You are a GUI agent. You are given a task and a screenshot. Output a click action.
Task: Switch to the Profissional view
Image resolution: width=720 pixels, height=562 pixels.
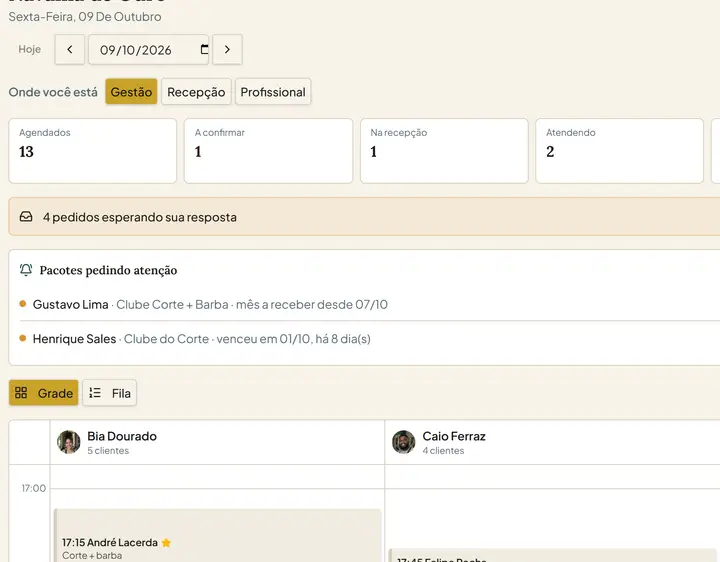point(273,92)
